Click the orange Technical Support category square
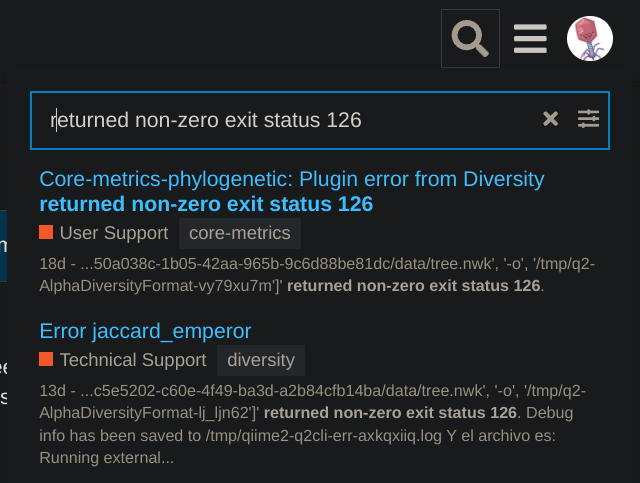 46,359
